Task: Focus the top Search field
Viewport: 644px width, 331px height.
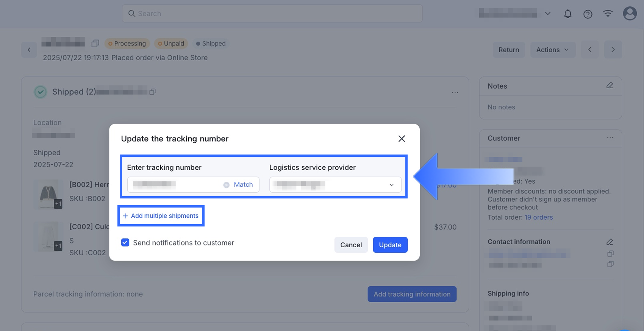Action: coord(272,14)
